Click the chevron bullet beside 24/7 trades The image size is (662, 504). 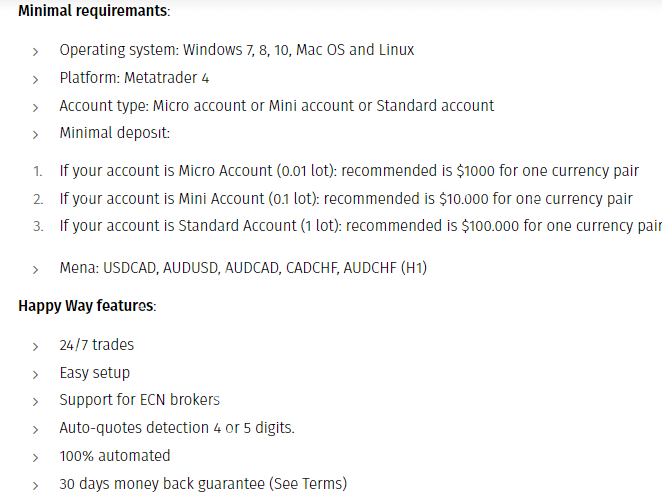tap(36, 346)
